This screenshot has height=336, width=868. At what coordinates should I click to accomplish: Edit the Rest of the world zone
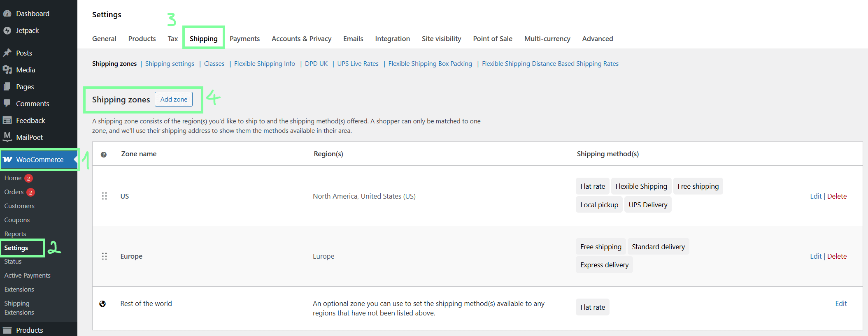(841, 304)
